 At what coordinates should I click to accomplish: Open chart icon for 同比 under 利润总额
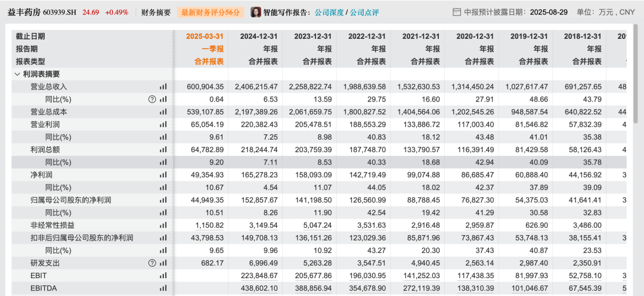(163, 162)
